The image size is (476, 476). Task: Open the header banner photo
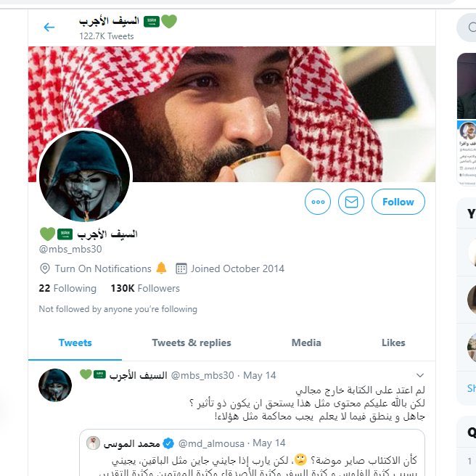click(231, 114)
